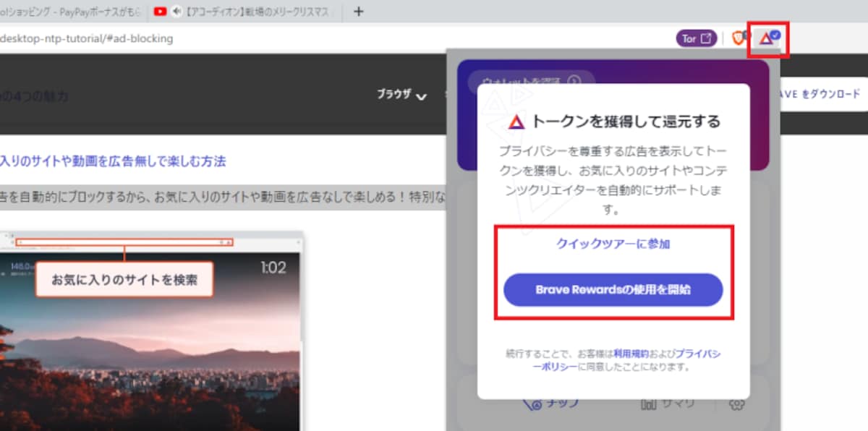Click Brave Rewardsの使用を開始 button

tap(613, 290)
